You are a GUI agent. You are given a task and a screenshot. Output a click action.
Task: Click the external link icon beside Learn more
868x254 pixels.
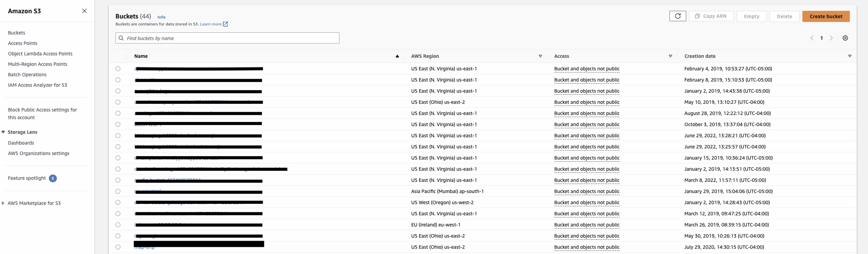point(225,24)
